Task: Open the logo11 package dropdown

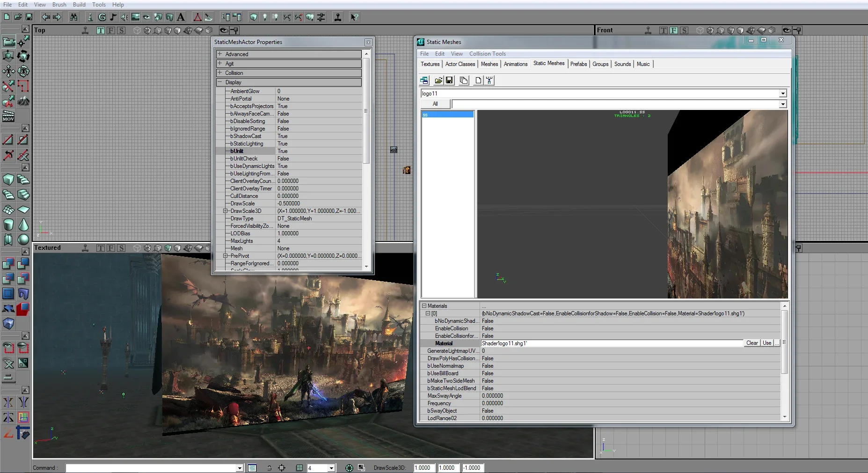Action: 782,94
